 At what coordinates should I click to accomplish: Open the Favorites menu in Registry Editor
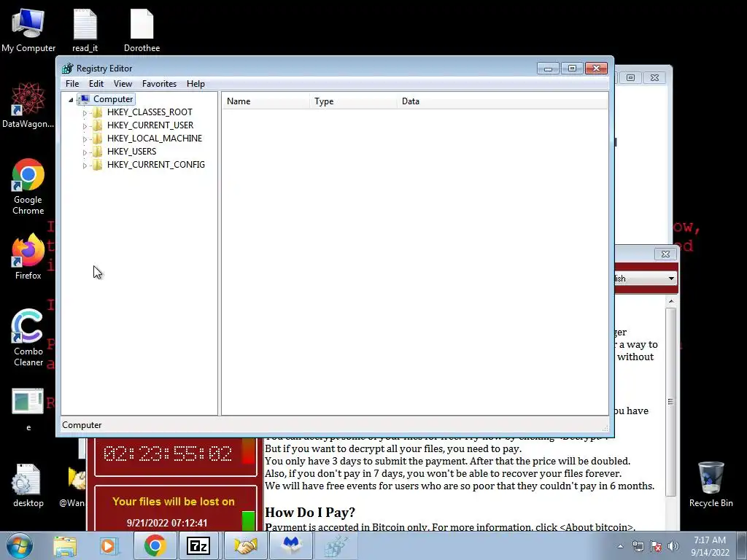point(159,84)
